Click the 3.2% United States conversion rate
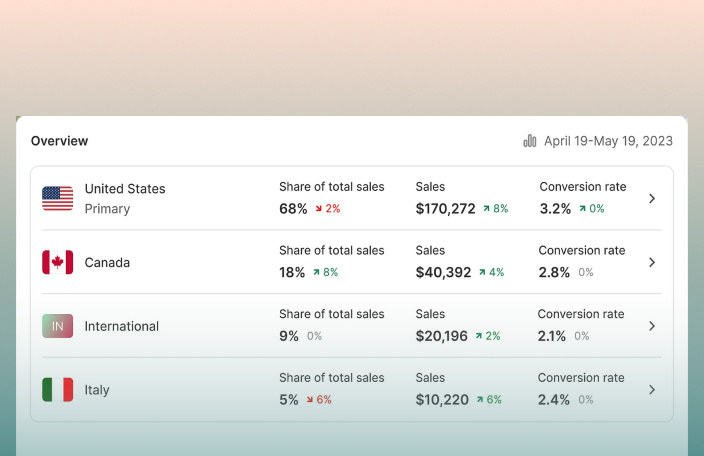704x456 pixels. (x=555, y=209)
